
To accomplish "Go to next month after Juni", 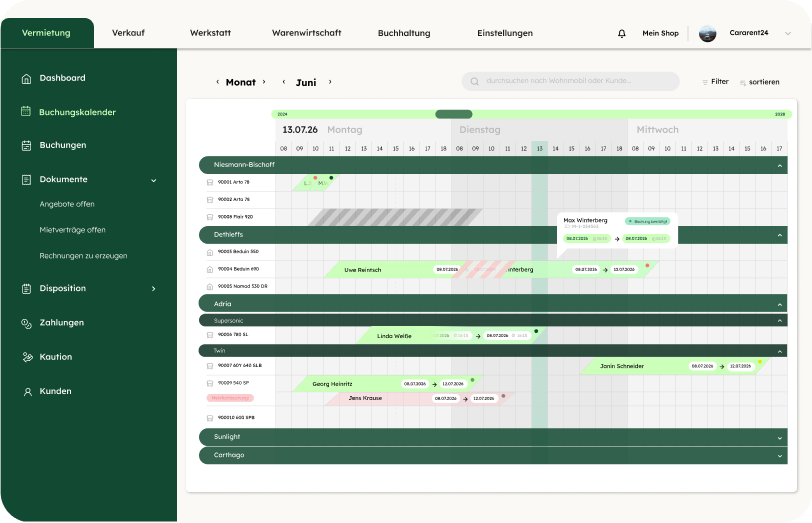I will (330, 82).
